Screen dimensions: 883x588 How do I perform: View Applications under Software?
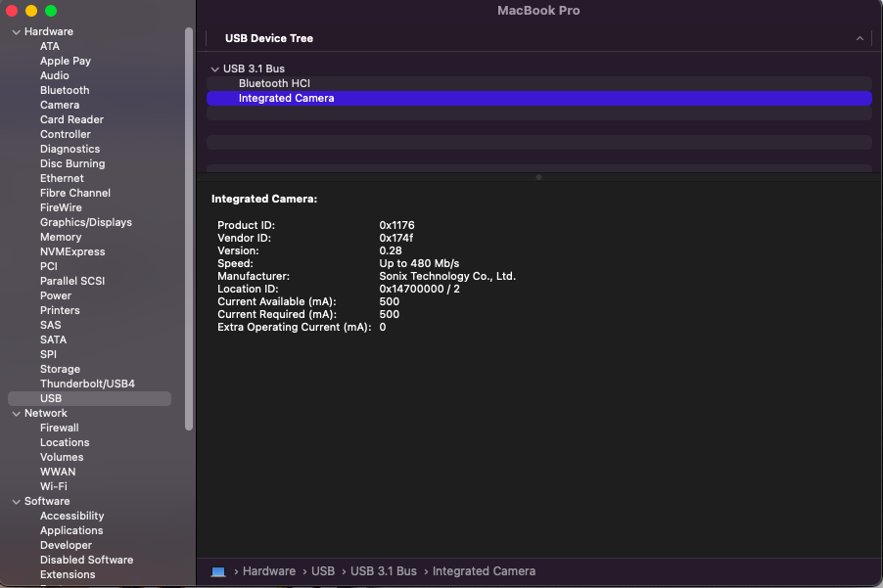71,530
